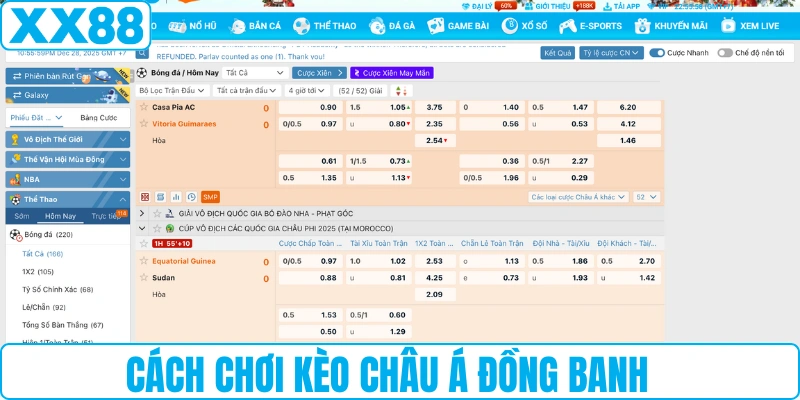Toggle Chế độ nền tối dark mode
800x400 pixels.
click(x=725, y=53)
